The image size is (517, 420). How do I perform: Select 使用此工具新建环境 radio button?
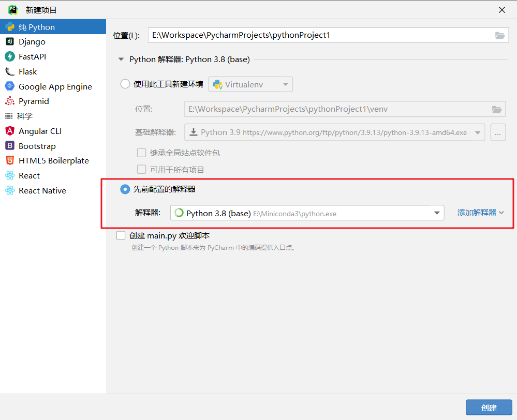click(x=125, y=84)
